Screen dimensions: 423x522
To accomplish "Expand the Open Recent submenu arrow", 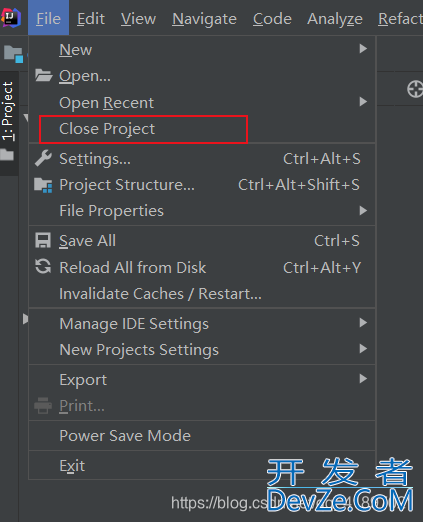I will coord(363,101).
